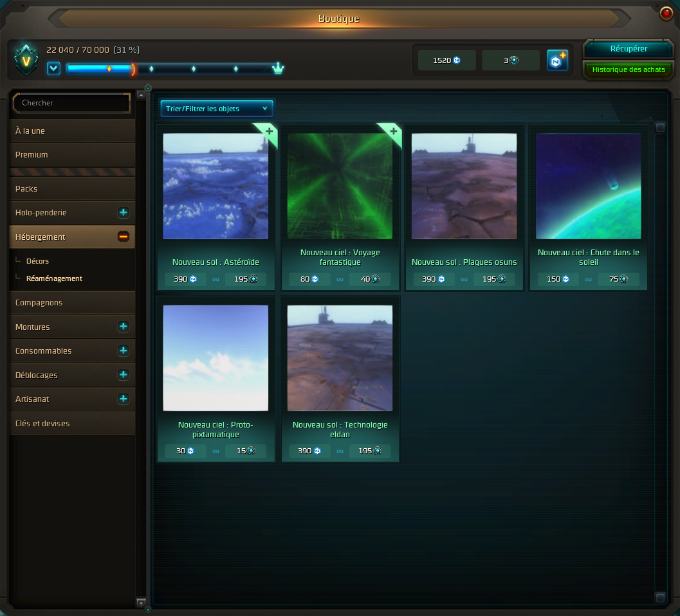Open the Compagnons category
Screen dimensions: 680x616
tap(72, 303)
